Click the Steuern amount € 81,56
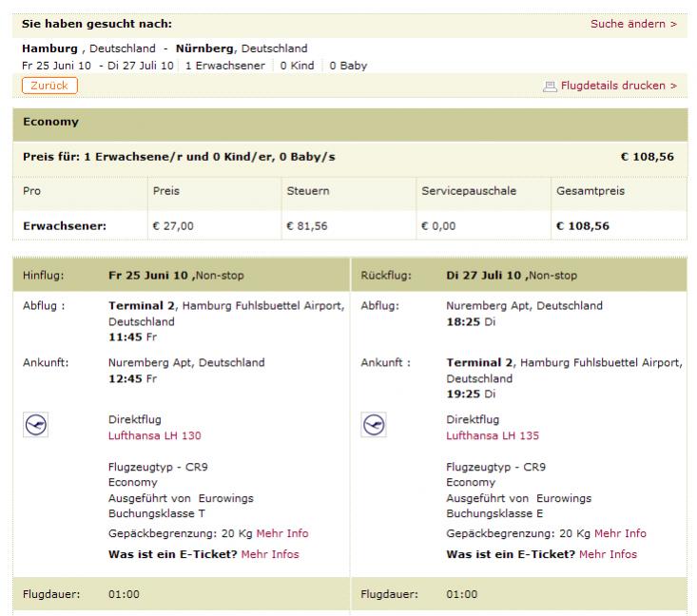Viewport: 697px width, 616px height. 310,226
